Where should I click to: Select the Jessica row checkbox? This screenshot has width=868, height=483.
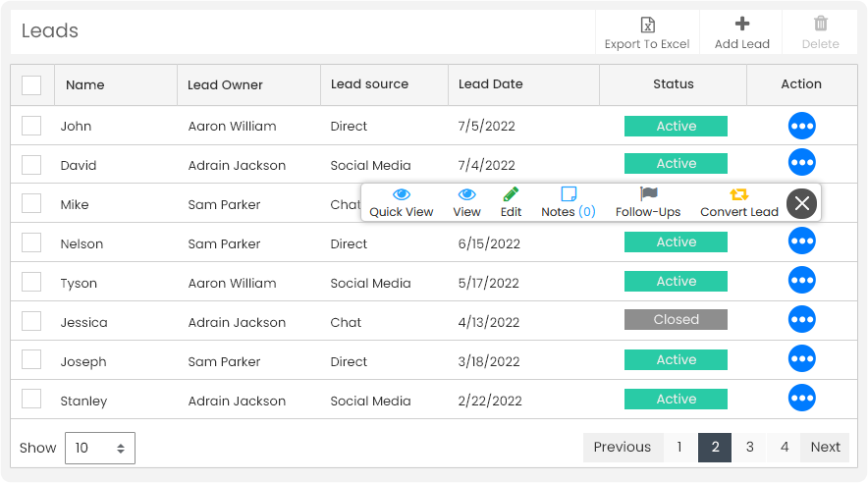[x=31, y=321]
